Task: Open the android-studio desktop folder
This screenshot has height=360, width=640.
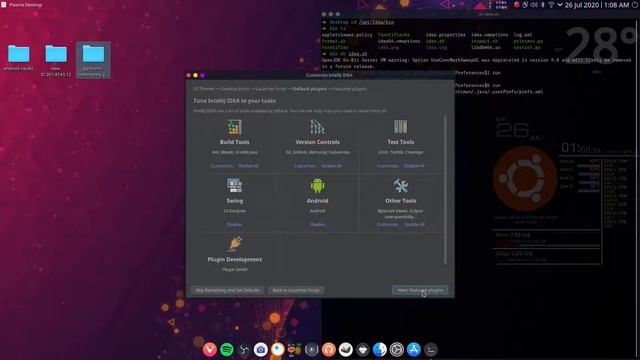Action: pos(19,58)
